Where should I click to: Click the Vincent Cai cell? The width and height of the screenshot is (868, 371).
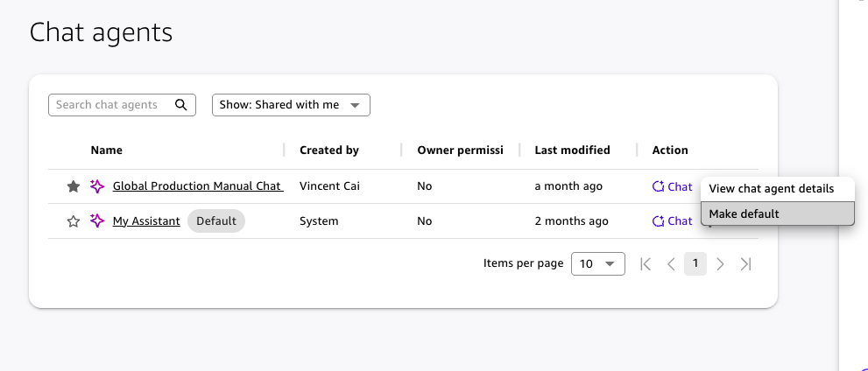(329, 186)
